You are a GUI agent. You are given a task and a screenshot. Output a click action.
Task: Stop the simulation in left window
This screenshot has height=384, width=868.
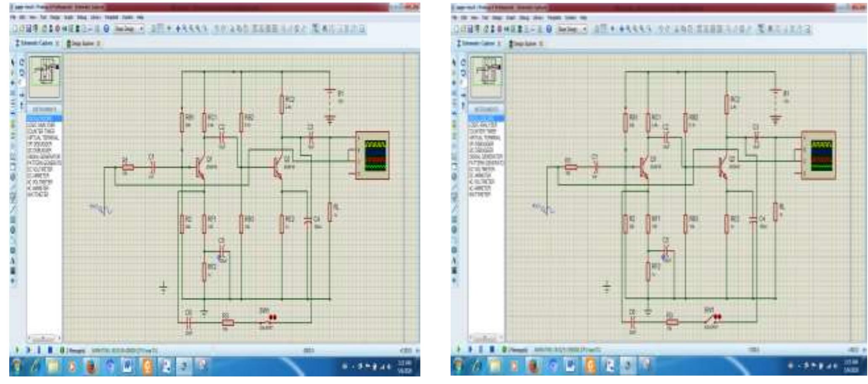pyautogui.click(x=50, y=350)
